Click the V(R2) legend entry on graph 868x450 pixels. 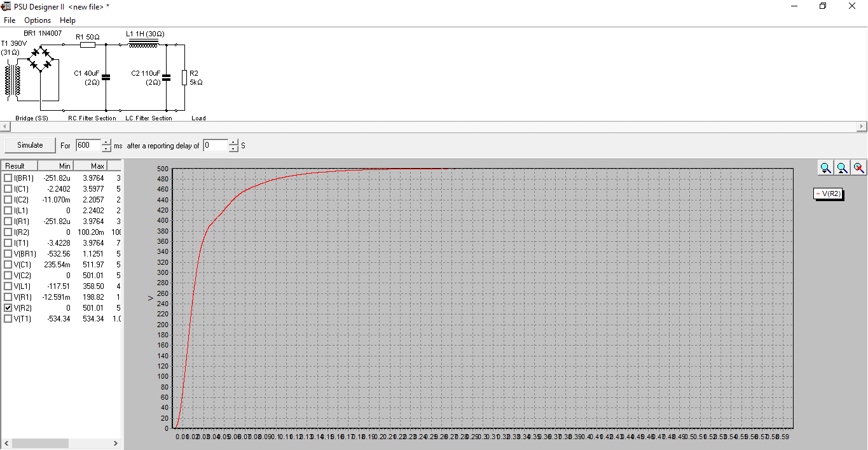click(829, 193)
